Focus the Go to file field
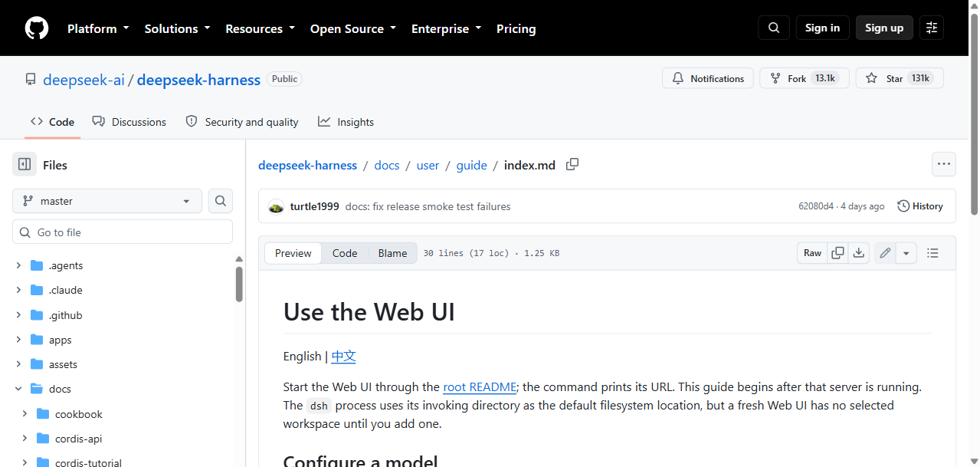Viewport: 980px width, 467px height. coord(123,232)
